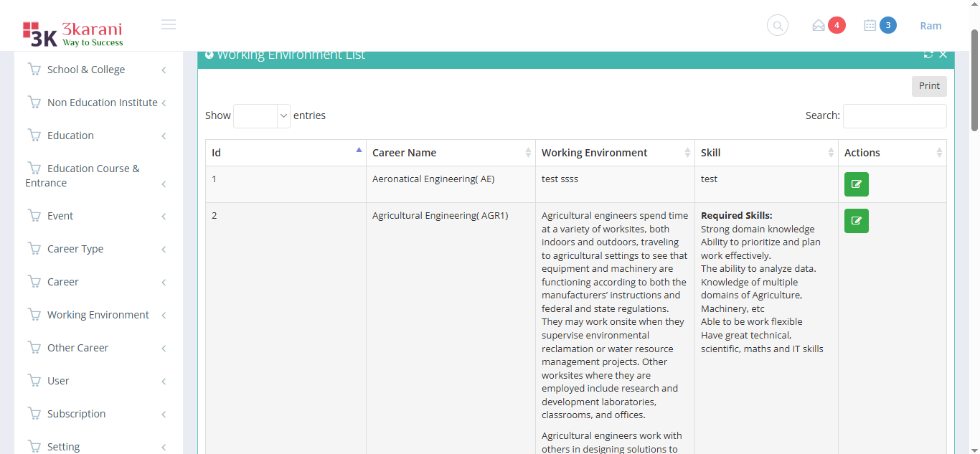Click the refresh icon in panel header
Screen dimensions: 980x454
click(x=928, y=55)
